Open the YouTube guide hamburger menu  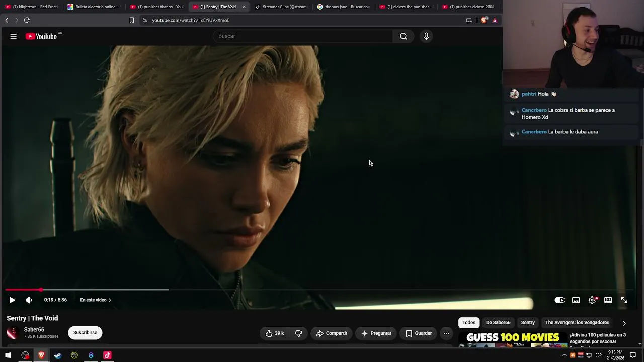[14, 36]
